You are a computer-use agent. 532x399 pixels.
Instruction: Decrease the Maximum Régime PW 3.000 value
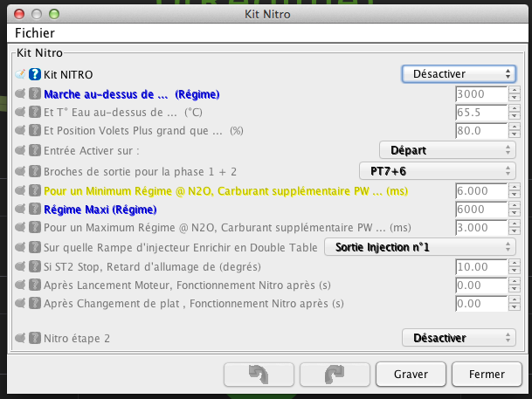515,231
